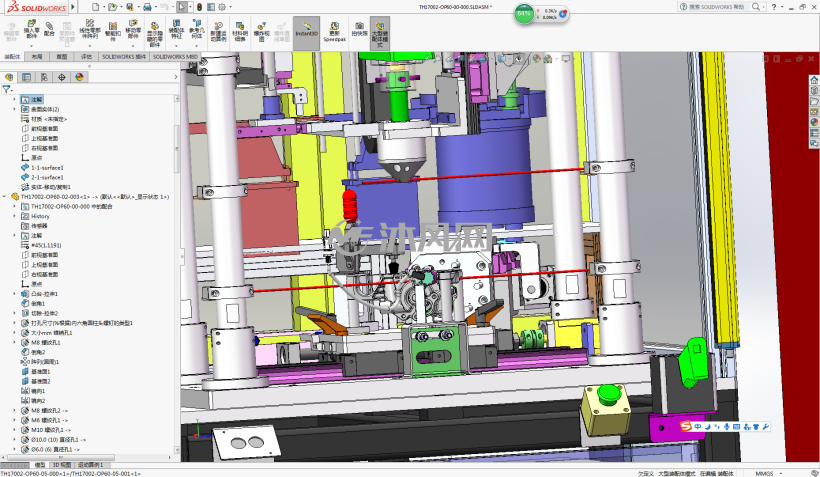The image size is (820, 477).
Task: Switch to the 草图 (Sketch) ribbon tab
Action: [62, 56]
